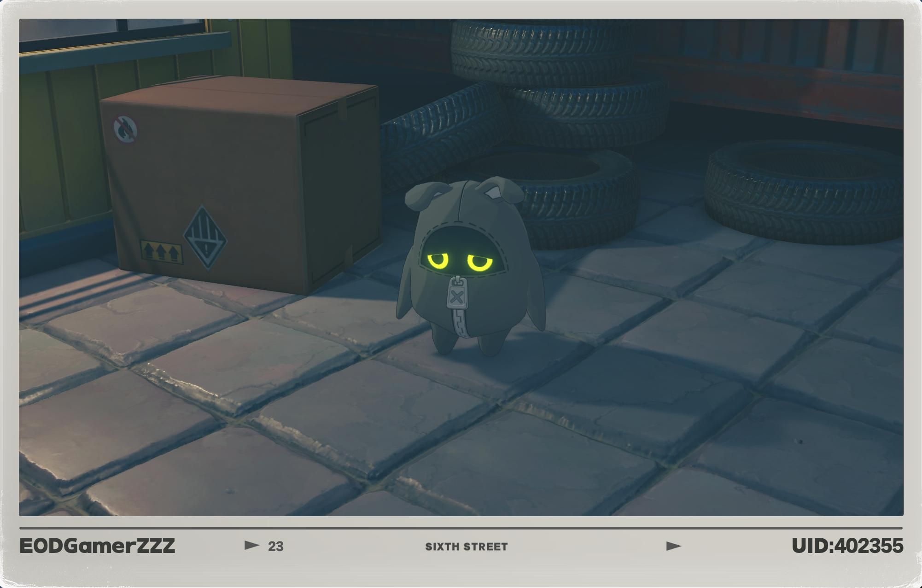Click the SIXTH STREET location caption
922x588 pixels.
point(466,547)
